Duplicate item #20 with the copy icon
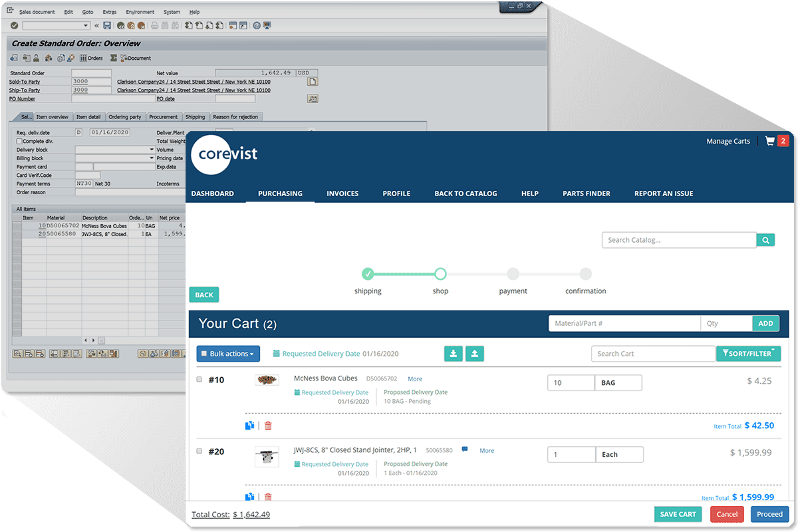The image size is (798, 532). pos(249,497)
